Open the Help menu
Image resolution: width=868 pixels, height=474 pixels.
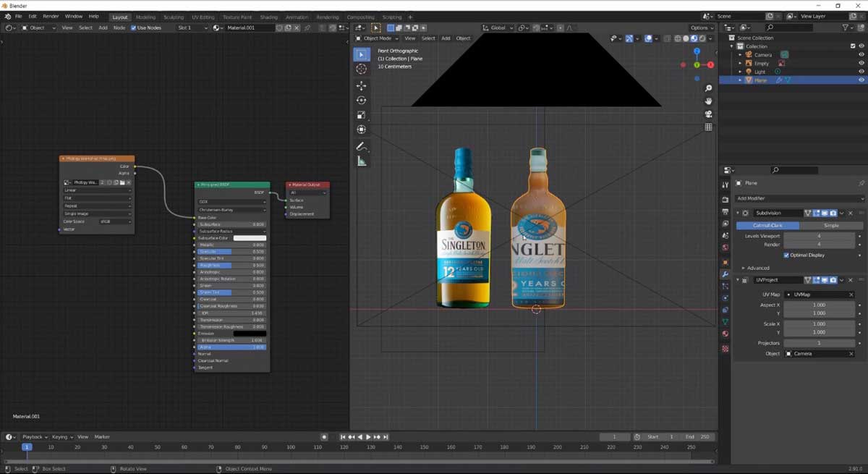point(93,16)
